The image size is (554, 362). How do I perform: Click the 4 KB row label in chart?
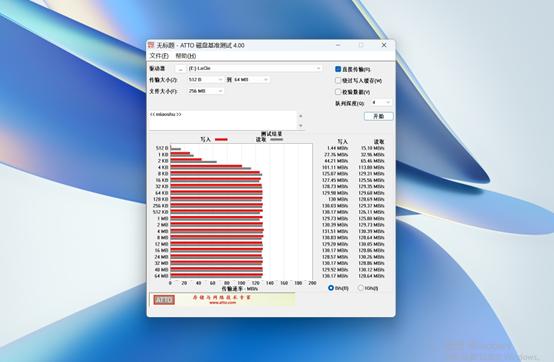(163, 167)
